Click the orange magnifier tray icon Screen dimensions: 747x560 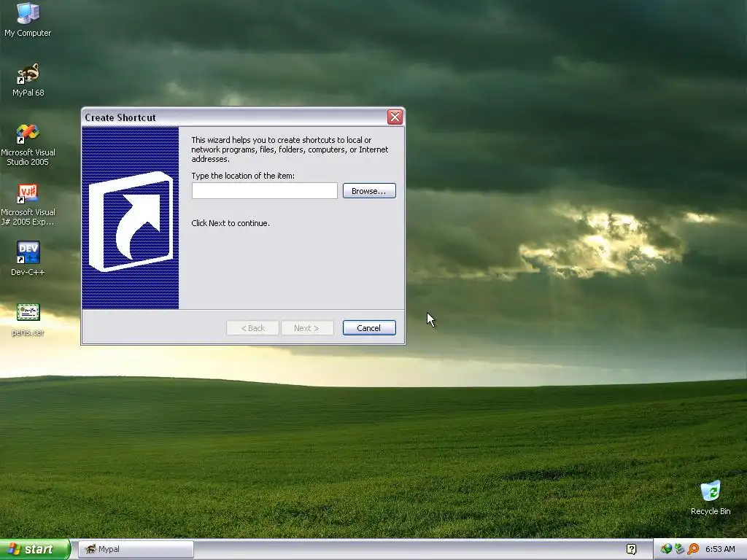pos(693,549)
